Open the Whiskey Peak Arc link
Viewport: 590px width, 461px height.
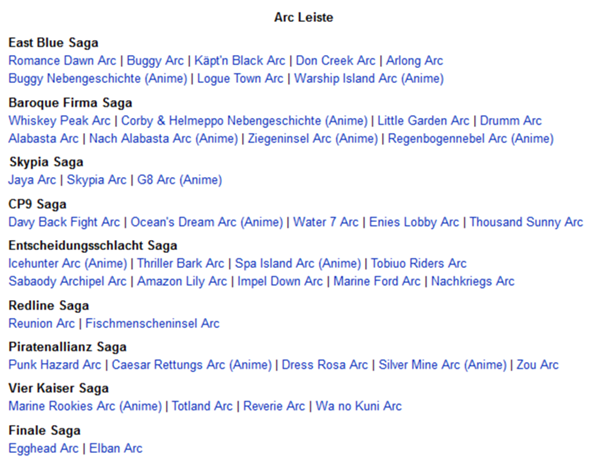pos(59,121)
